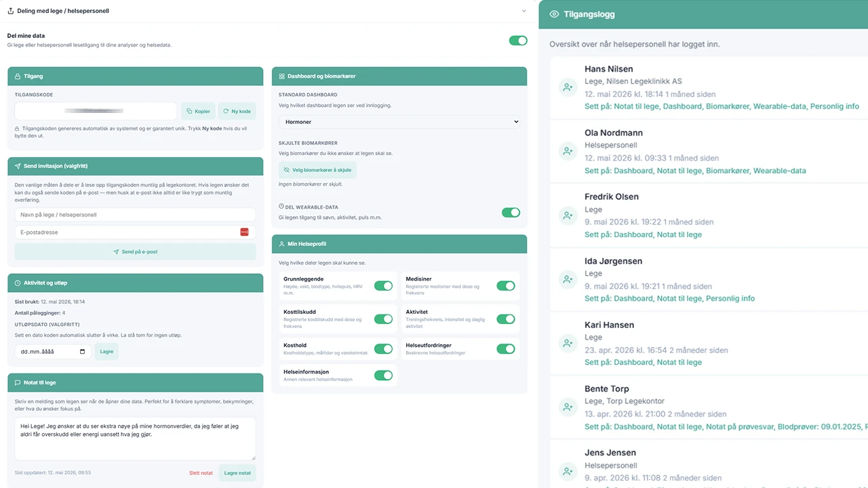Image resolution: width=868 pixels, height=488 pixels.
Task: Click the grid icon in Dashboard og biomarkører header
Action: [x=281, y=77]
